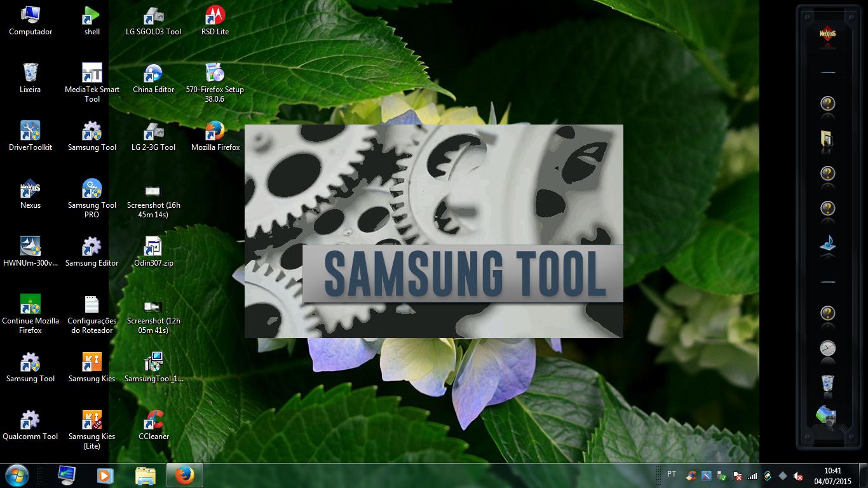Viewport: 868px width, 488px height.
Task: Open DriverToolkit desktop shortcut
Action: tap(31, 136)
